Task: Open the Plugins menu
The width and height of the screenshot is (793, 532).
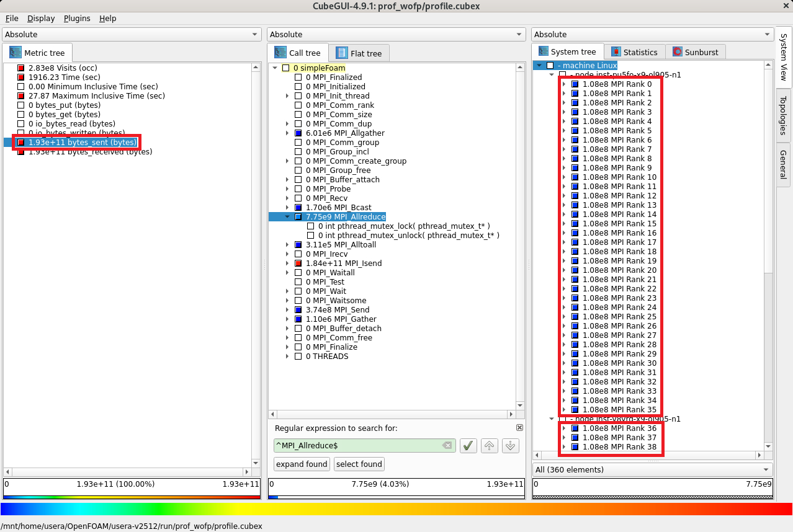Action: [x=77, y=19]
